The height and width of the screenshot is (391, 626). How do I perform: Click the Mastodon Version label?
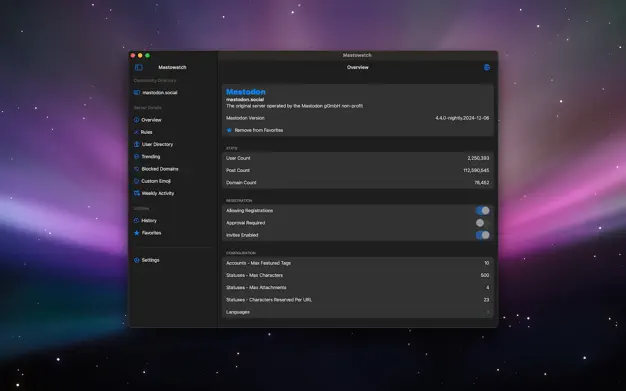pyautogui.click(x=245, y=118)
